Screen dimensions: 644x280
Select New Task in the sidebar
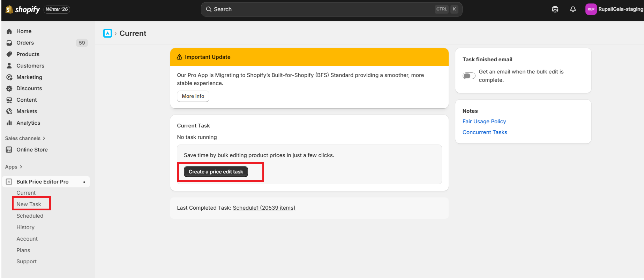tap(29, 204)
